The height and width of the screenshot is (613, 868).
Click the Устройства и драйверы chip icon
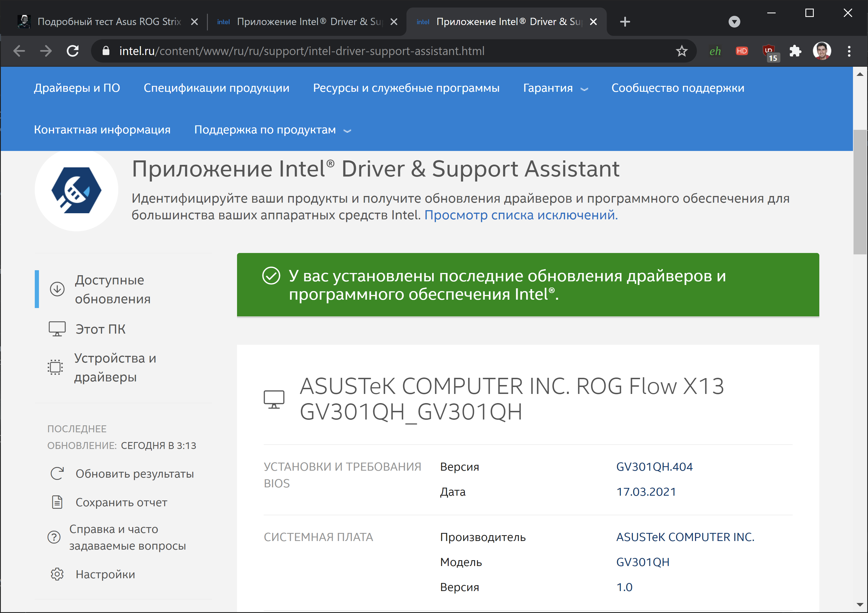56,367
